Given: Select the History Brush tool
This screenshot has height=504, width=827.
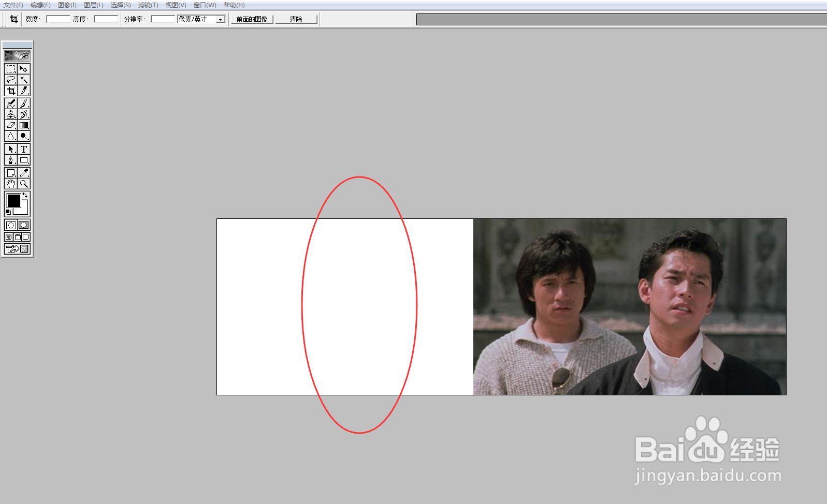Looking at the screenshot, I should 24,114.
